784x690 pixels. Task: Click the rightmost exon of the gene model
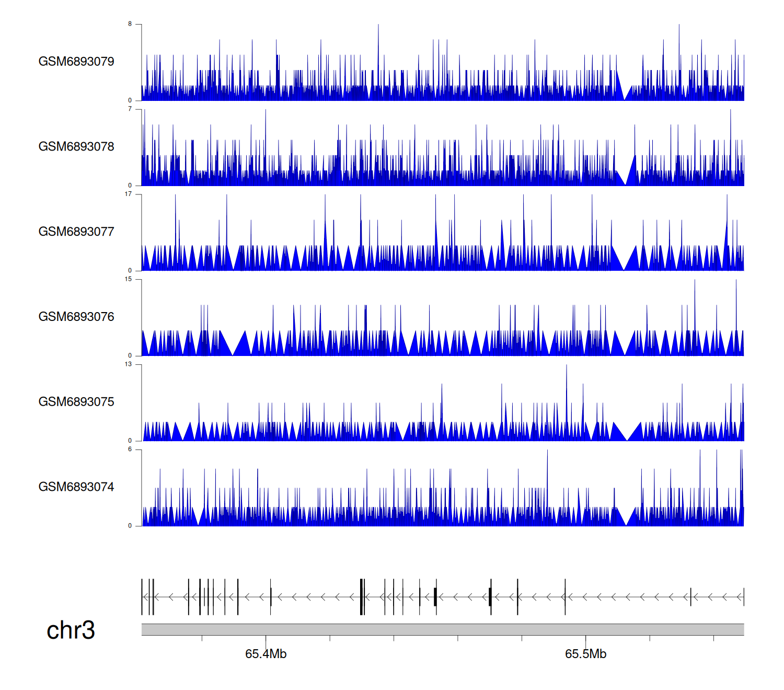click(x=743, y=597)
